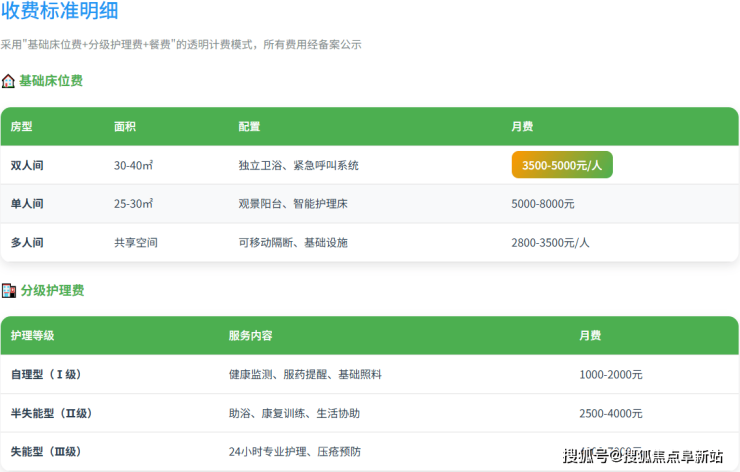Select the 单人间 row label
The image size is (740, 472).
coord(27,204)
